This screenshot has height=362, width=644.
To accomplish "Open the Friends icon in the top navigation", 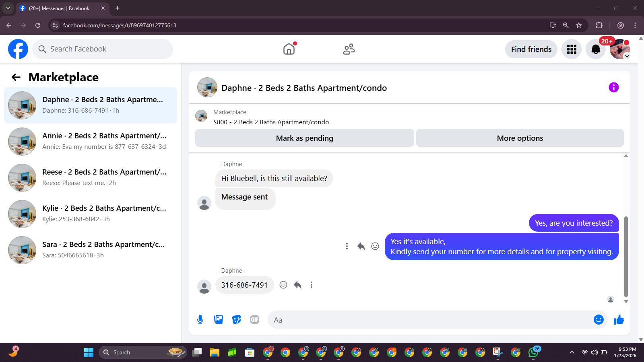I will coord(349,49).
